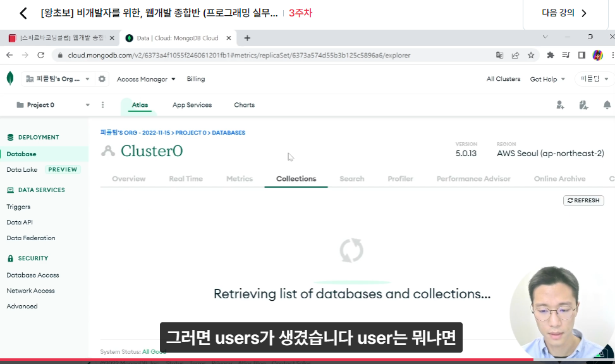Click 피플팀's ORG breadcrumb link

(x=135, y=133)
